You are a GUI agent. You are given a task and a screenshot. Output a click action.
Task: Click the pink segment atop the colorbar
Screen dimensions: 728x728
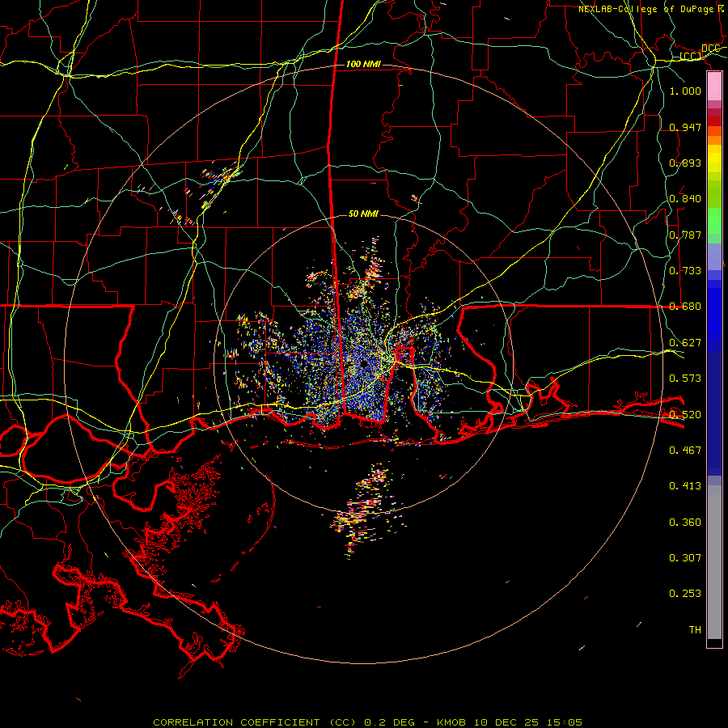click(x=714, y=87)
